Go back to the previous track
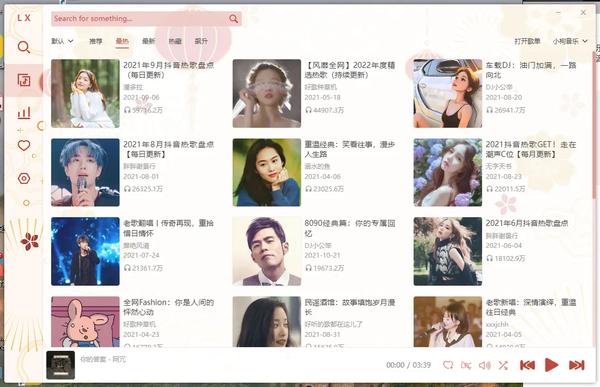Image resolution: width=600 pixels, height=387 pixels. (x=527, y=365)
